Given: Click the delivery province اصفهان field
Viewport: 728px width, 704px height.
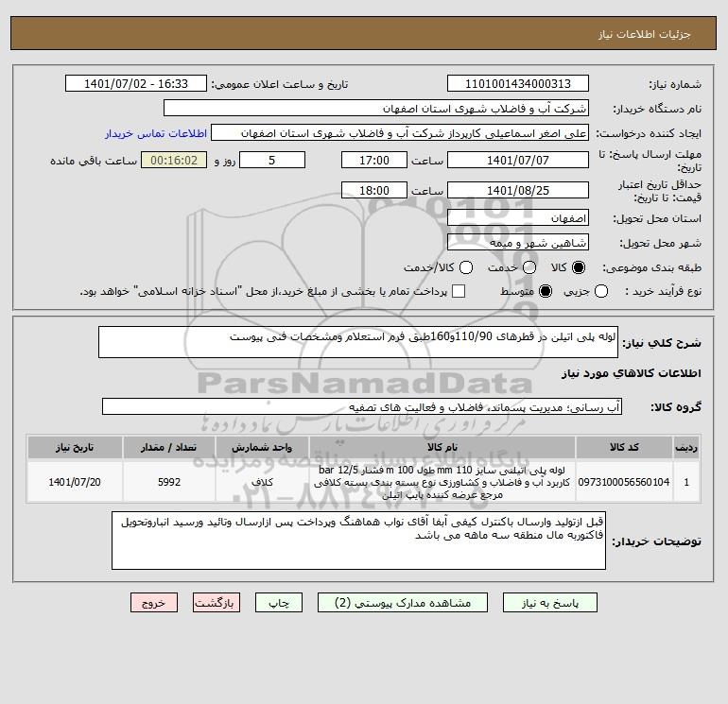Looking at the screenshot, I should (x=518, y=217).
